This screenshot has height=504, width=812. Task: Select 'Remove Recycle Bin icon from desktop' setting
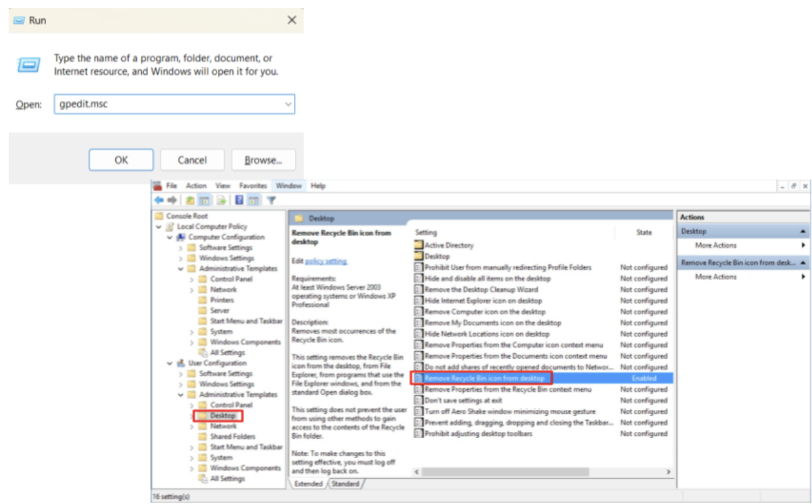(x=484, y=378)
